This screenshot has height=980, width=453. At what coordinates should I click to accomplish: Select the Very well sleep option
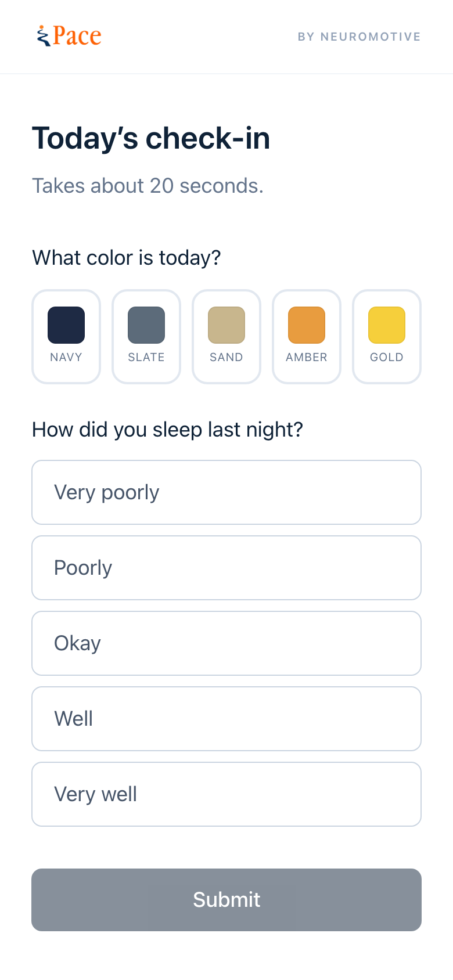click(x=227, y=794)
